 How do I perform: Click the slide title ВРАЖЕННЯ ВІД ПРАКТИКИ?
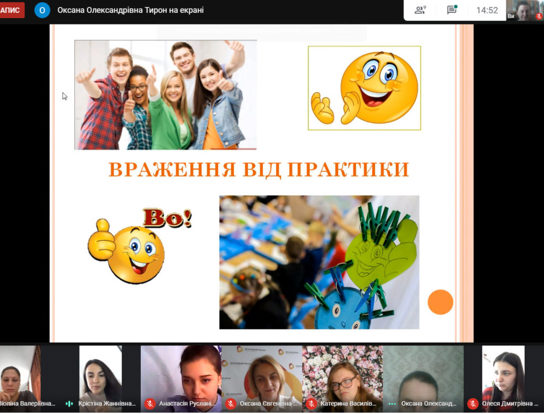[259, 170]
